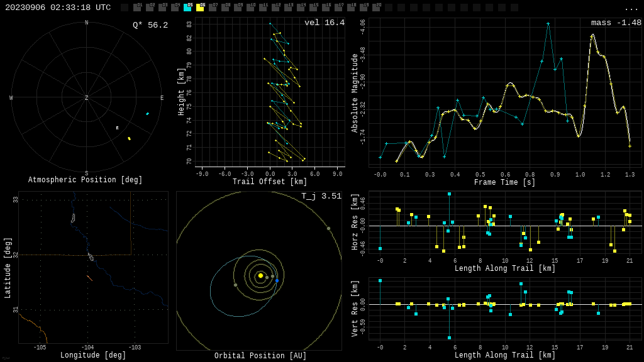The image size is (644, 362).
Task: Click the Trail Offset [km] axis label
Action: 269,182
